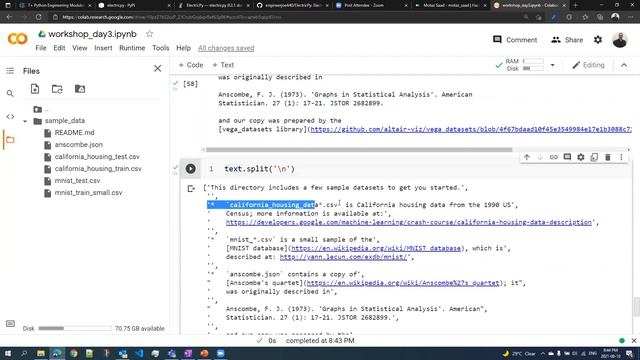
Task: Click the Share button
Action: pos(567,40)
